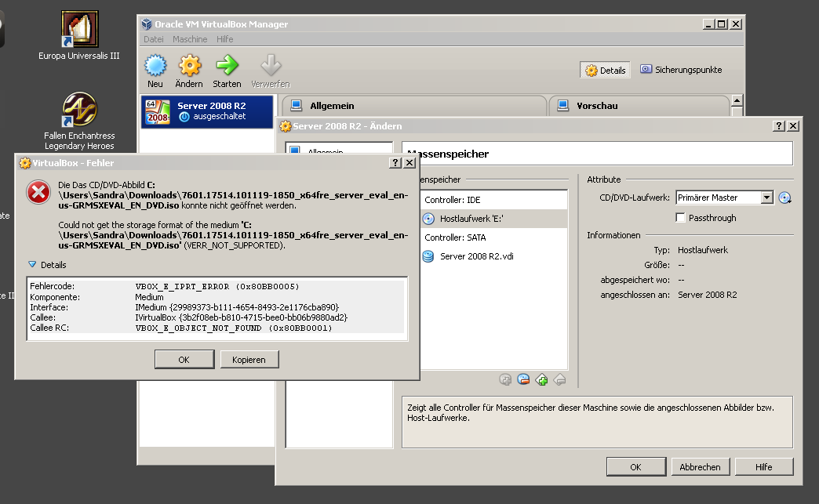This screenshot has height=504, width=819.
Task: Click the ausgeschaltet status under the VM name
Action: click(220, 116)
